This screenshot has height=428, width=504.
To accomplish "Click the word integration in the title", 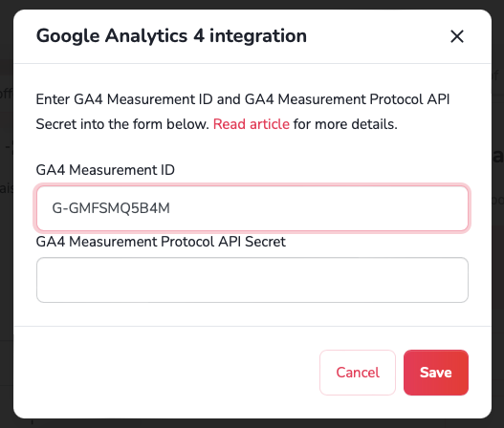I will (x=258, y=35).
